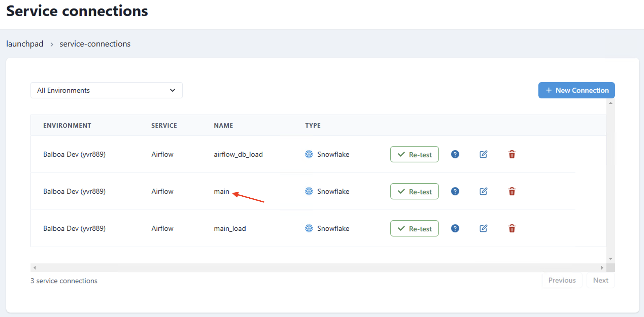The image size is (644, 317).
Task: Open help for the main connection
Action: [455, 191]
